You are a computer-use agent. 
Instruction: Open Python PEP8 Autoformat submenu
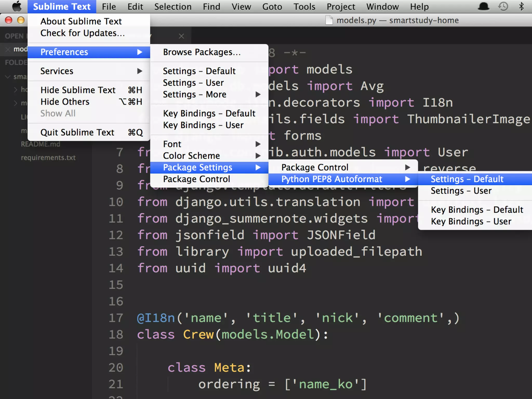343,179
